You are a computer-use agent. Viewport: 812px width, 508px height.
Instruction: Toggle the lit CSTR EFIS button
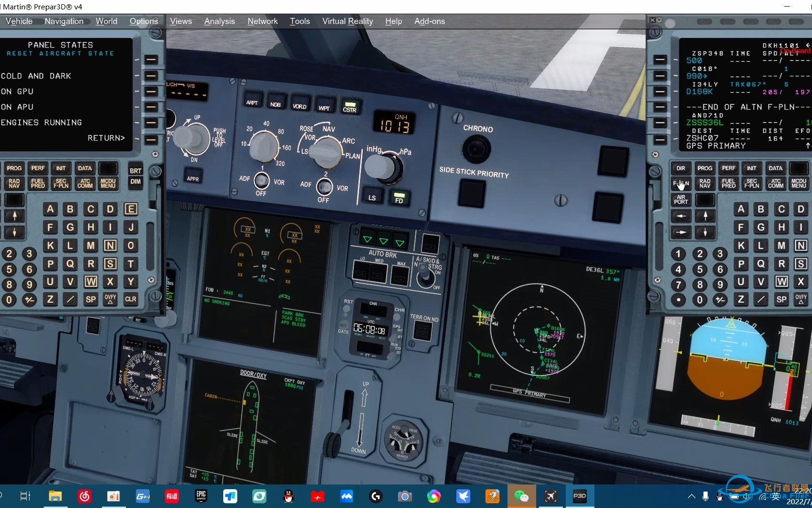click(350, 107)
